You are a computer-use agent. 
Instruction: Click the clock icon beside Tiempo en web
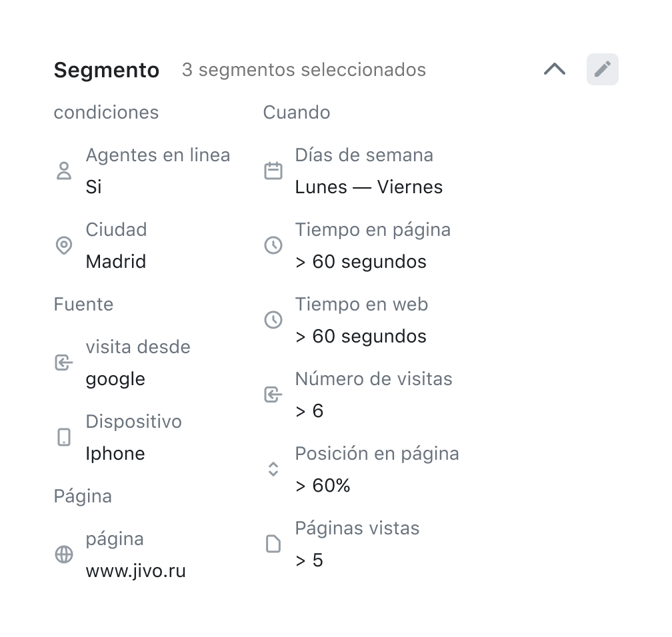(273, 320)
